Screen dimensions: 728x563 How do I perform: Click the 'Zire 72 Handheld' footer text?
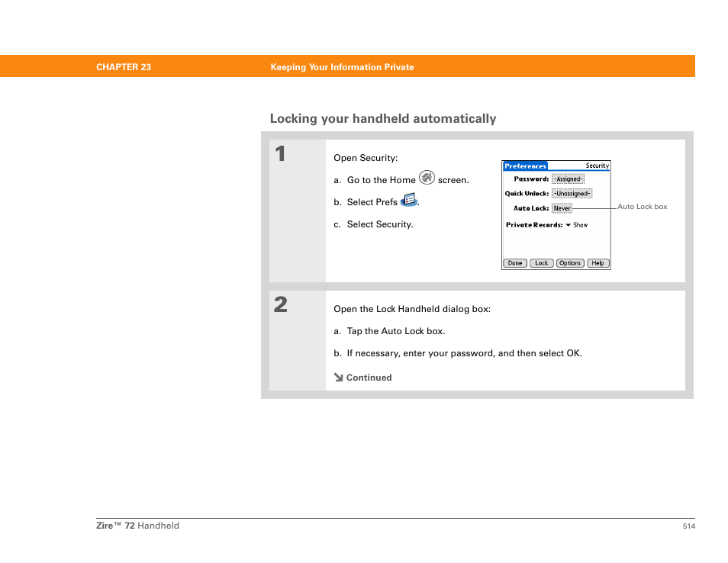click(137, 526)
